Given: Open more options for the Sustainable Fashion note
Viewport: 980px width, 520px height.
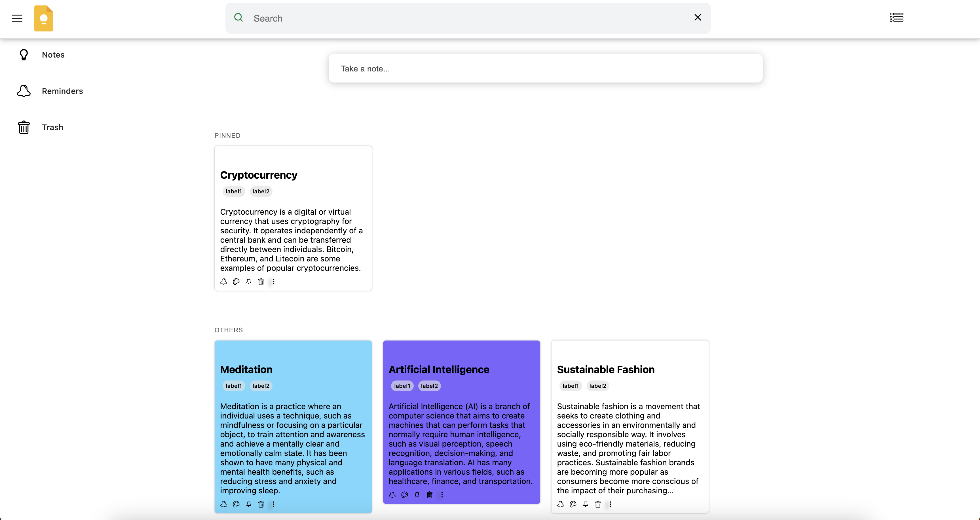Looking at the screenshot, I should (x=610, y=504).
